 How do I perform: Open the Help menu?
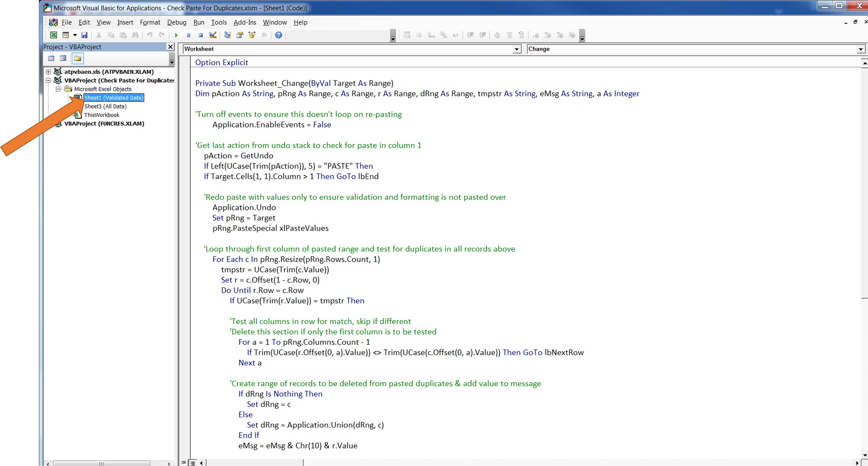[x=301, y=22]
